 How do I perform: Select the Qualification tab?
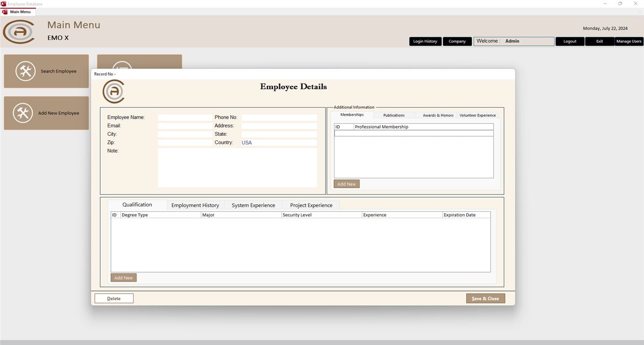click(x=137, y=205)
